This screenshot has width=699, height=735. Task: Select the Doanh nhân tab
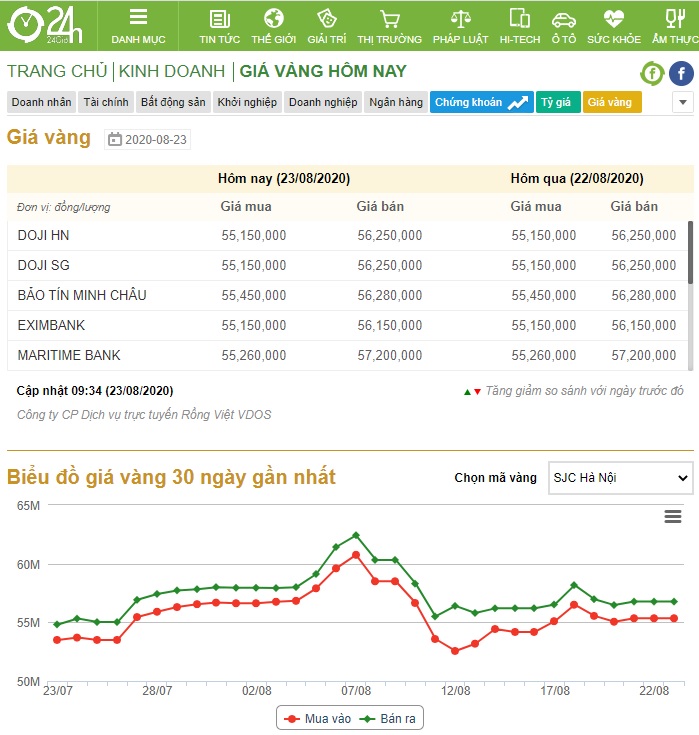pyautogui.click(x=41, y=102)
